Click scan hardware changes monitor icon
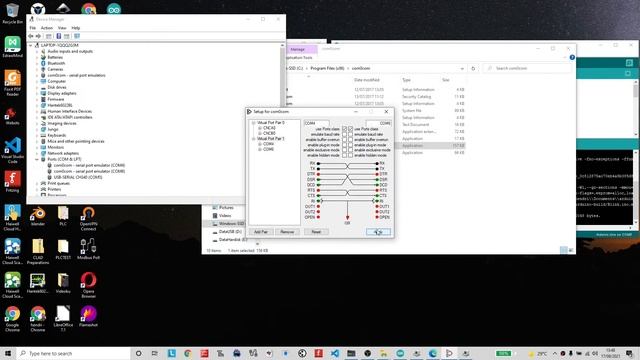This screenshot has height=360, width=640. (x=77, y=36)
